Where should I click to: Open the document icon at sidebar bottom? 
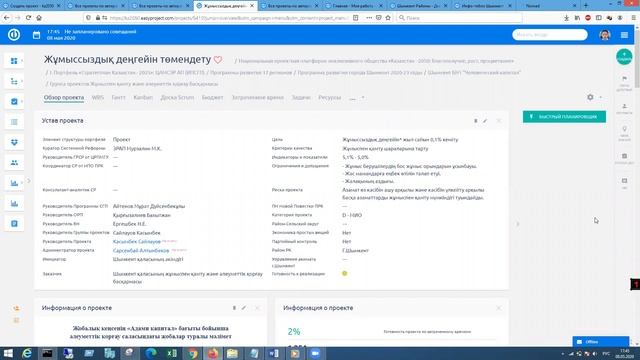click(x=14, y=224)
